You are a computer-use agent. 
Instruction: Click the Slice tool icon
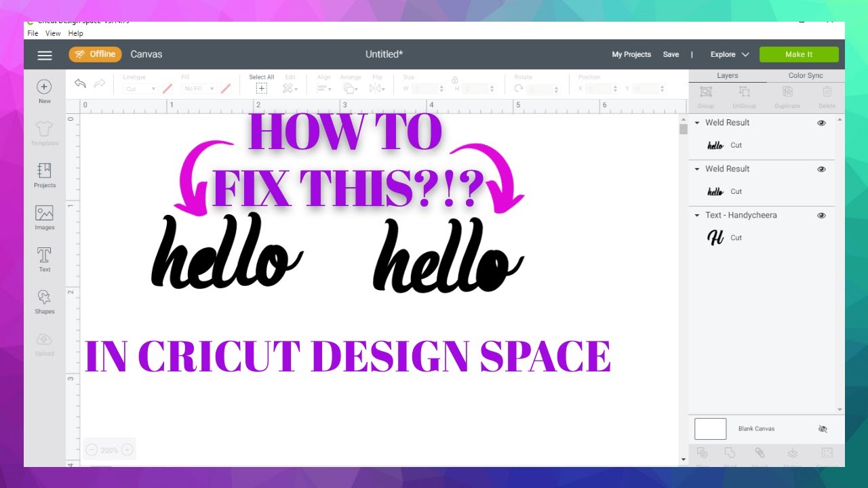pos(702,453)
